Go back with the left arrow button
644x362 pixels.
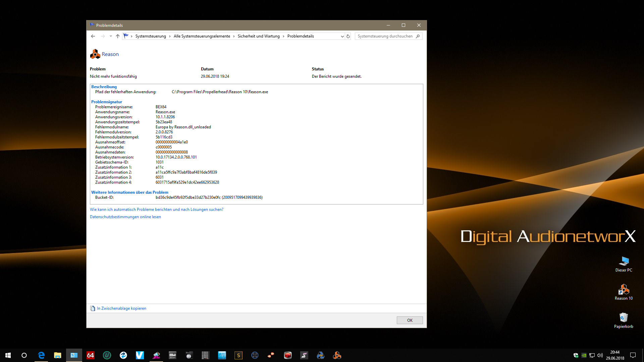(93, 36)
